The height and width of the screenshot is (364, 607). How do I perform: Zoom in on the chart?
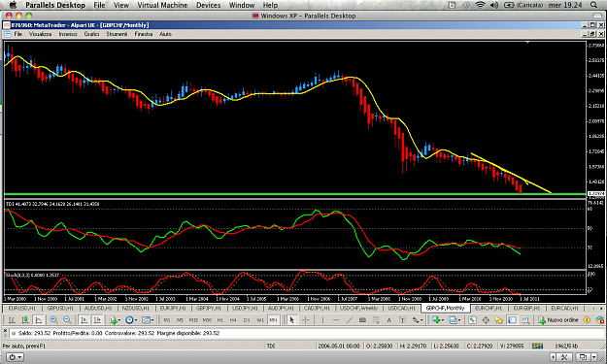tap(53, 320)
